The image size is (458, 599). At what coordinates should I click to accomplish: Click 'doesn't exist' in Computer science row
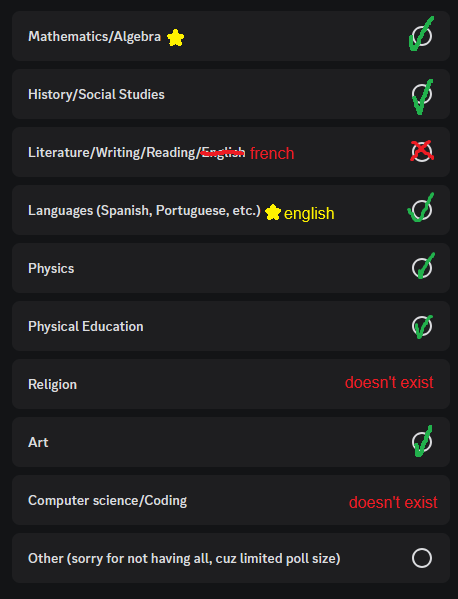[393, 502]
